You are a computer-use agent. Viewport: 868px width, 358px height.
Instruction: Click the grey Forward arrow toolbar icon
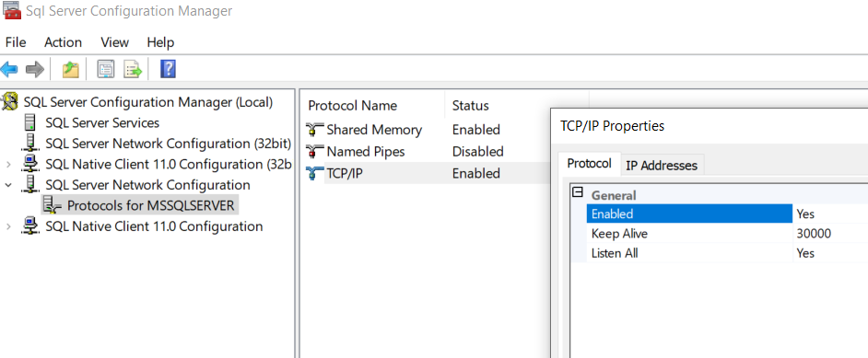(35, 70)
